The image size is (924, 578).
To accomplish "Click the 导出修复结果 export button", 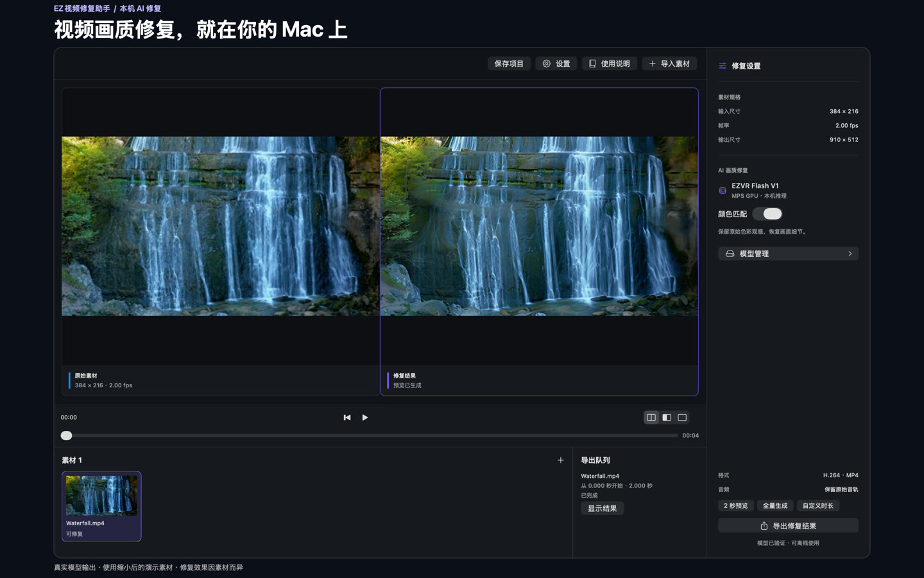I will [x=788, y=526].
